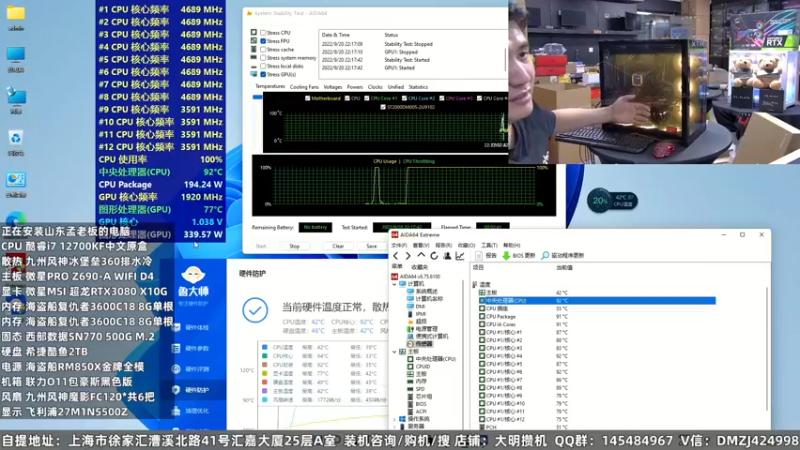Image resolution: width=800 pixels, height=450 pixels.
Task: Select 传感器 sensor node in AIDA64 tree
Action: (x=419, y=344)
